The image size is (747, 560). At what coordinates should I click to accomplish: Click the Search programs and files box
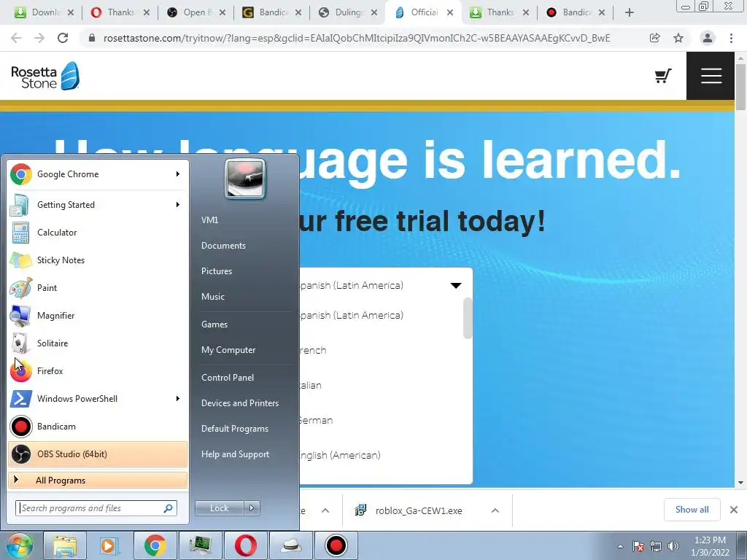click(96, 508)
